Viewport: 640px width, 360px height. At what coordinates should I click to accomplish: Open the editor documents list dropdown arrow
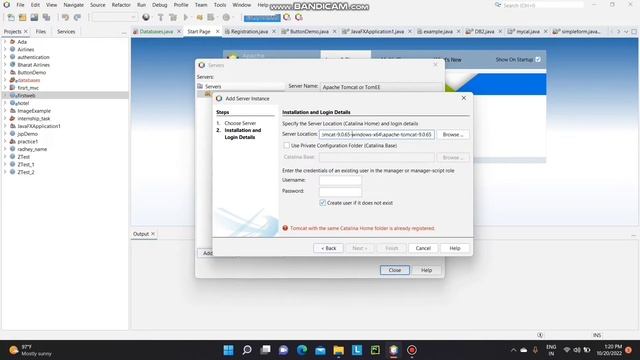(626, 31)
